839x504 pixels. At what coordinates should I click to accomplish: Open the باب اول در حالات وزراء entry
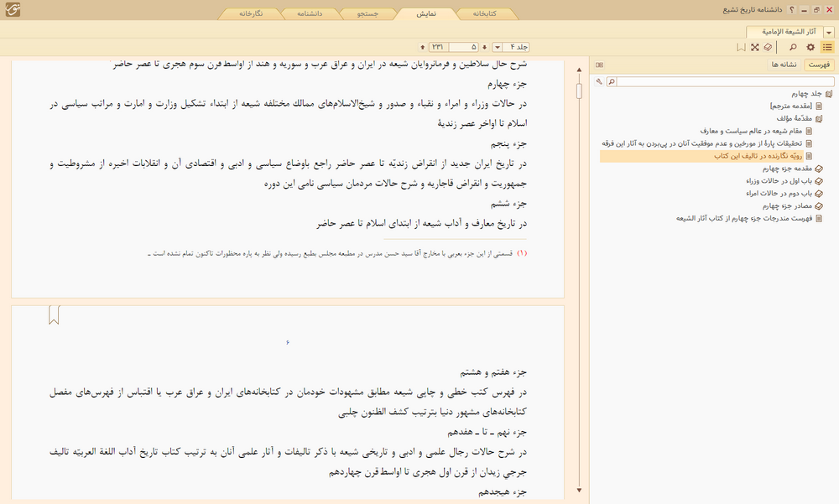(x=779, y=181)
